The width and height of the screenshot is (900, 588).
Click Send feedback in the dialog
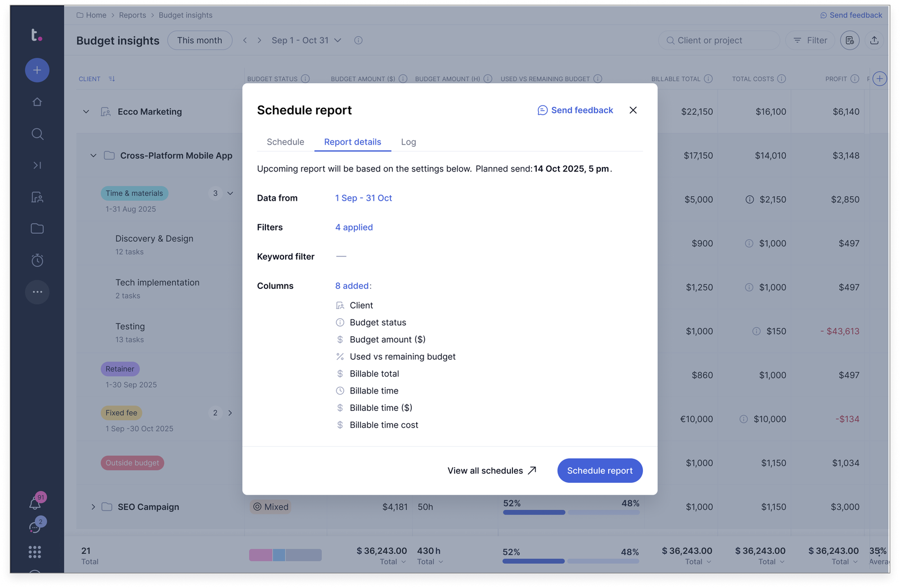coord(575,110)
